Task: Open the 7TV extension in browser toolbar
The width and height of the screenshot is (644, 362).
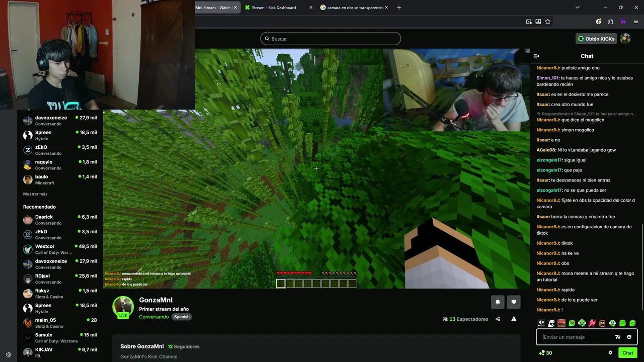Action: coord(623,22)
